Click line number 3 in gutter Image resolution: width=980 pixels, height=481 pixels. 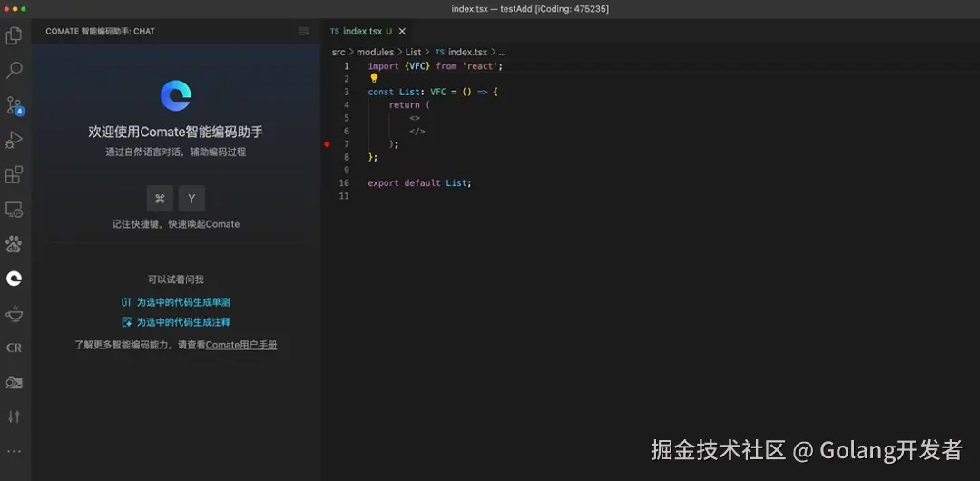point(347,92)
